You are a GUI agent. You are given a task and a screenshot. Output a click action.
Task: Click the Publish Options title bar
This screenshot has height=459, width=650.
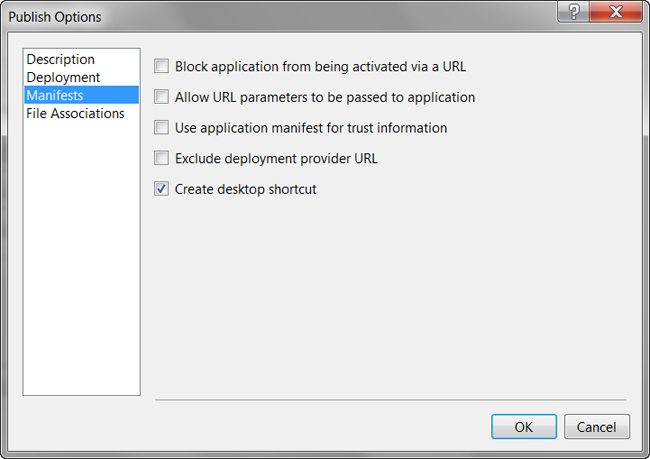290,17
